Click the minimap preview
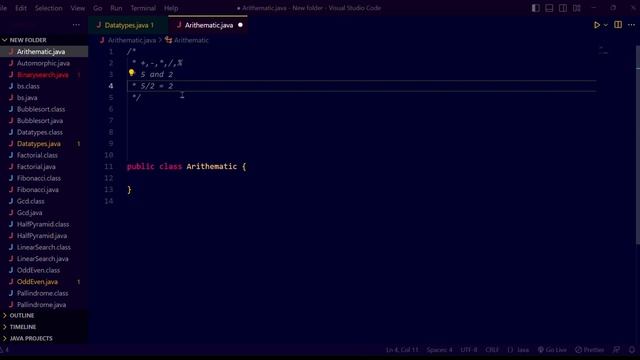640x360 pixels. (x=603, y=51)
